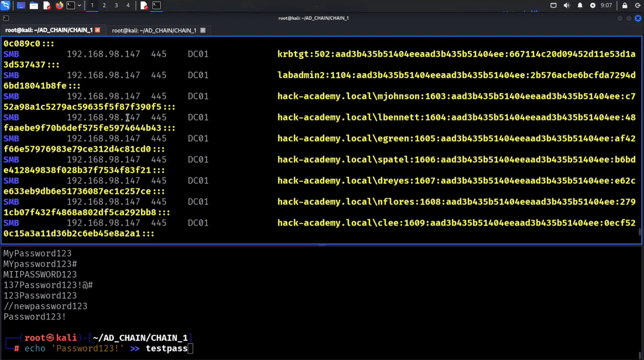Switch to workspace 2
The image size is (644, 360).
point(104,5)
